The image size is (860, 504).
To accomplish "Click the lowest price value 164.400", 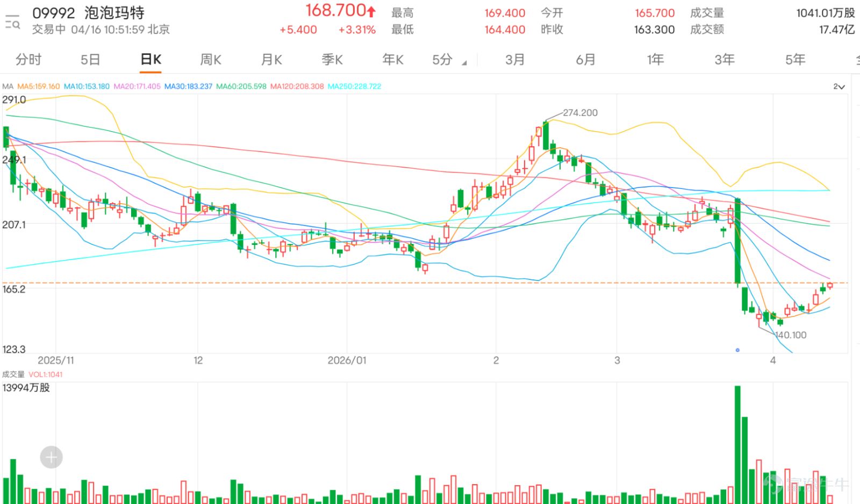I will click(505, 30).
